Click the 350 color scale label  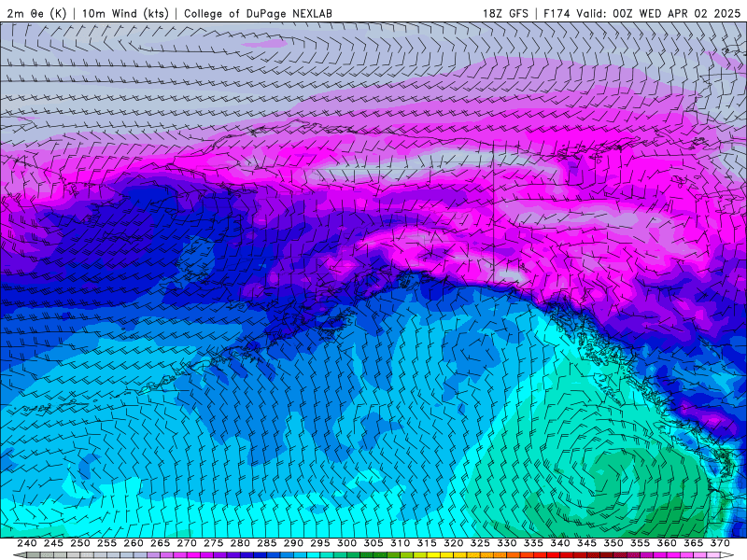[x=613, y=543]
